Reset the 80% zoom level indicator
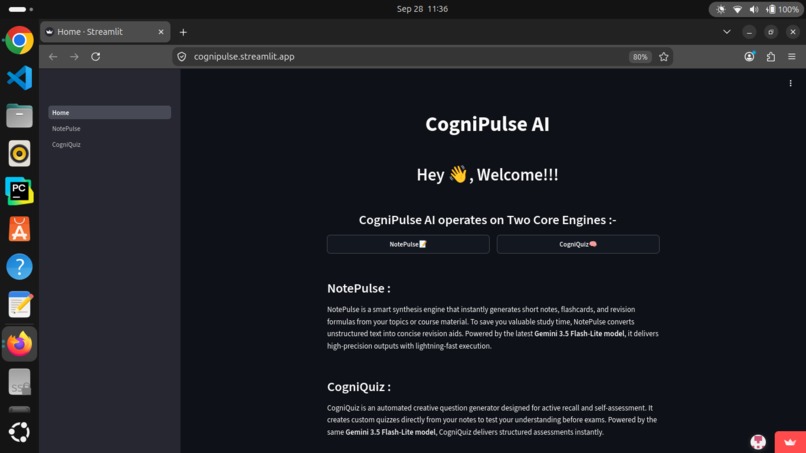 click(640, 57)
